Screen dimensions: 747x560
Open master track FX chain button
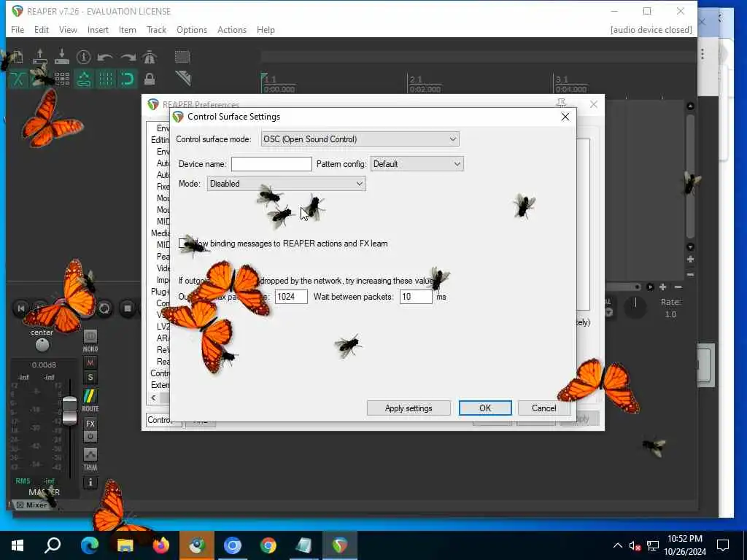tap(90, 424)
